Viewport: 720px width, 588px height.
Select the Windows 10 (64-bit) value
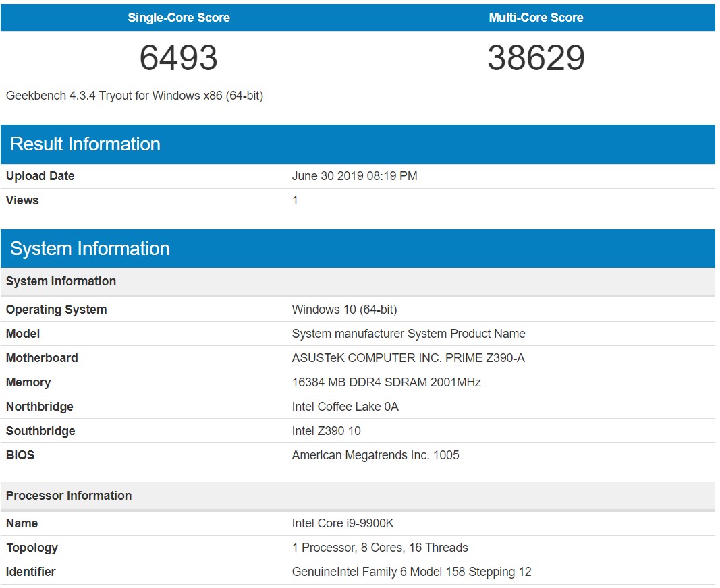344,310
